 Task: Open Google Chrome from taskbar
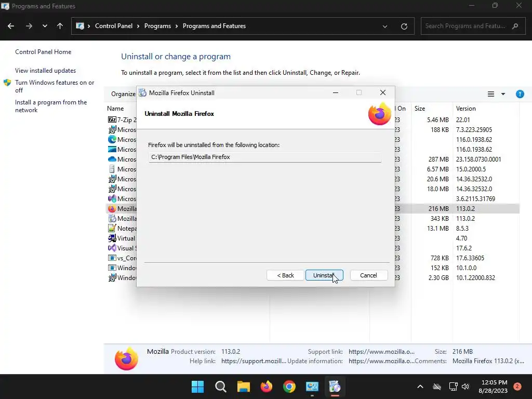pos(289,387)
